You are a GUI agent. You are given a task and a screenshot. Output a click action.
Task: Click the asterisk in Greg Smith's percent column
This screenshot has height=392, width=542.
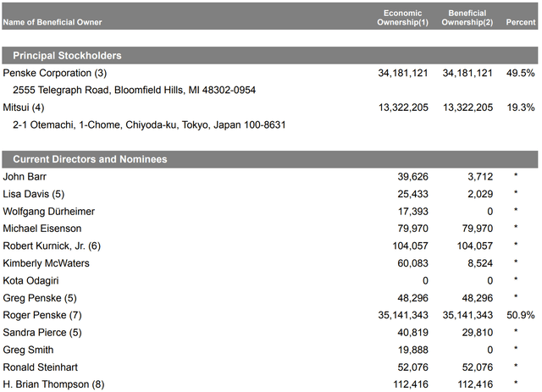coord(516,348)
